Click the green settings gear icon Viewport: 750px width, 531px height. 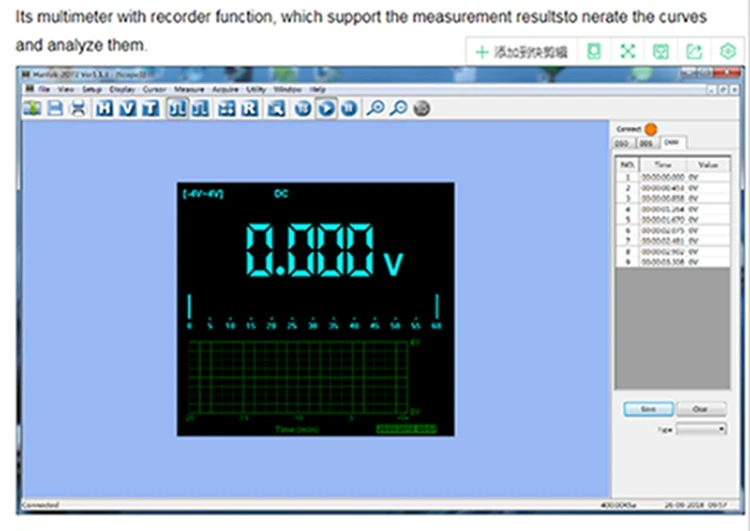728,51
